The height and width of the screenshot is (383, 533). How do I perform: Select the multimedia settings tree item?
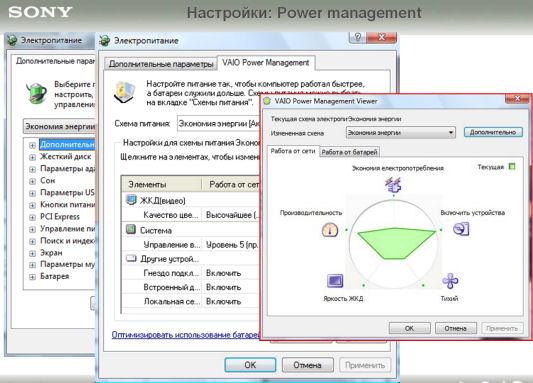pos(68,264)
